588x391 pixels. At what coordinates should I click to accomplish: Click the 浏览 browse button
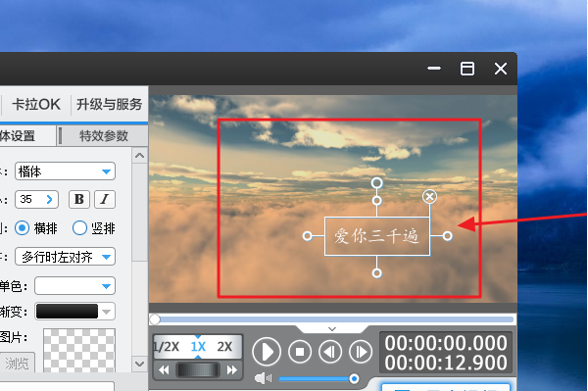(x=17, y=363)
